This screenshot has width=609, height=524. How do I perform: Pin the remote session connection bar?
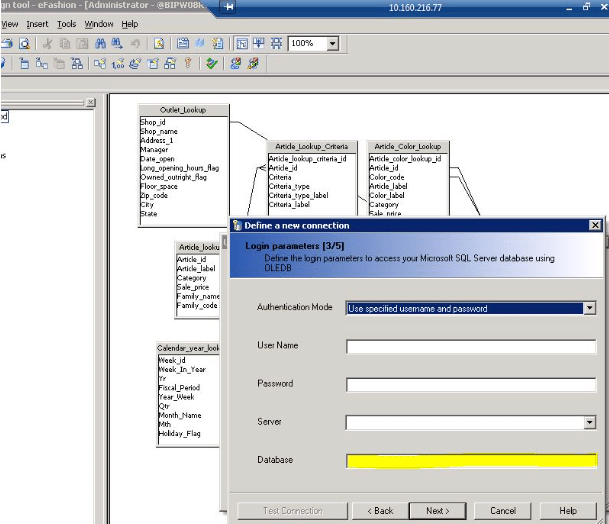(231, 7)
